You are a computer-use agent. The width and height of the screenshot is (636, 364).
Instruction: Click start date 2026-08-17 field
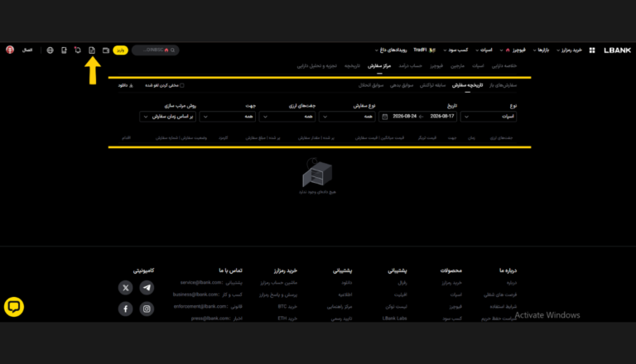442,117
